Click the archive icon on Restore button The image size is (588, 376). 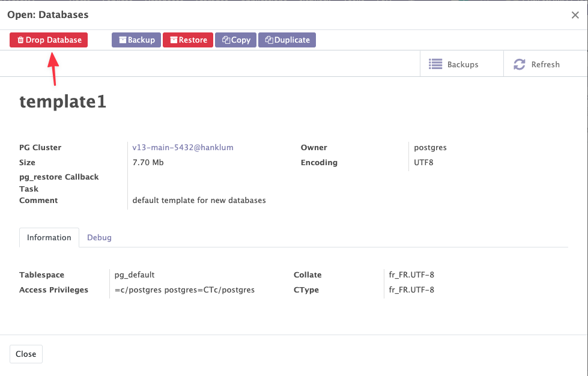[174, 40]
